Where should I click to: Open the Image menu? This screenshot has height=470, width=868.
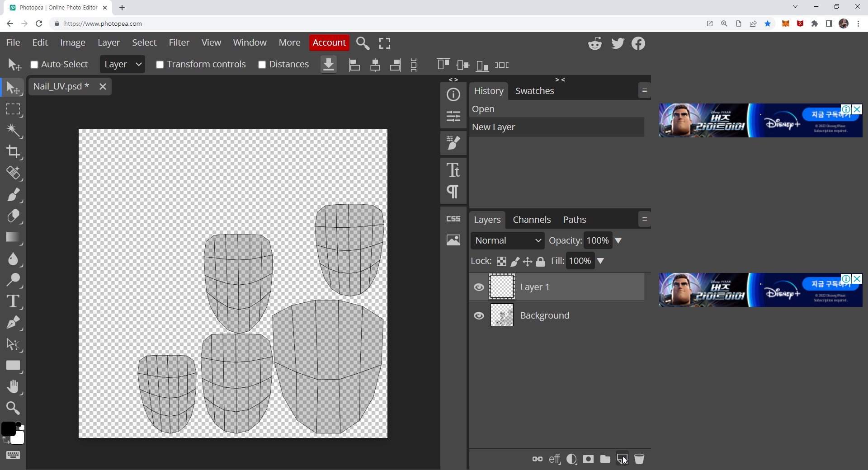(x=73, y=42)
